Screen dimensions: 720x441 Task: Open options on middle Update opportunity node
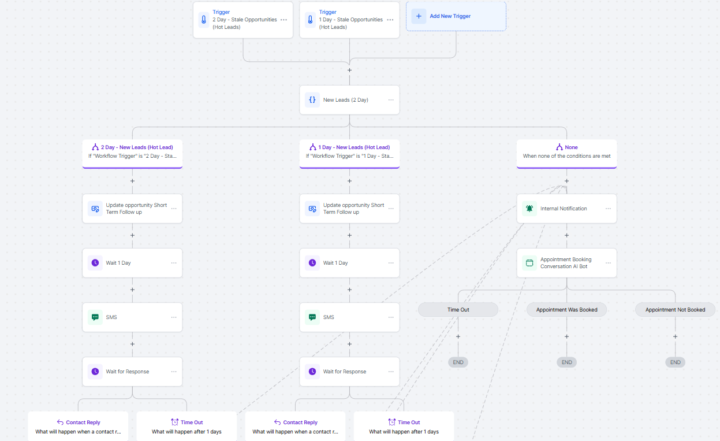click(x=391, y=209)
